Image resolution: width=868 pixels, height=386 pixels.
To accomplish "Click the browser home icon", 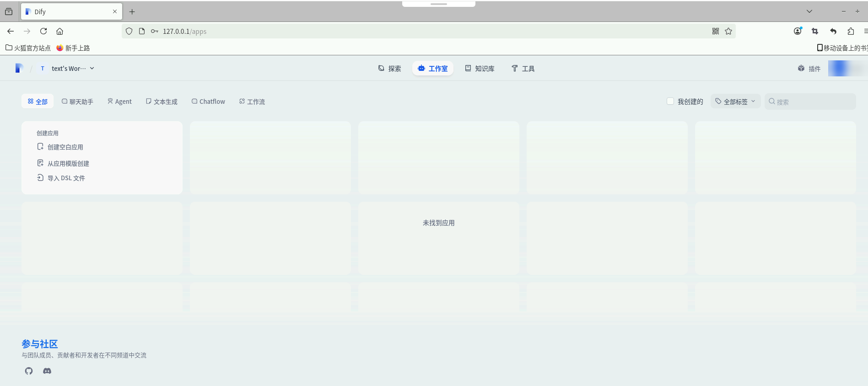I will (x=59, y=31).
